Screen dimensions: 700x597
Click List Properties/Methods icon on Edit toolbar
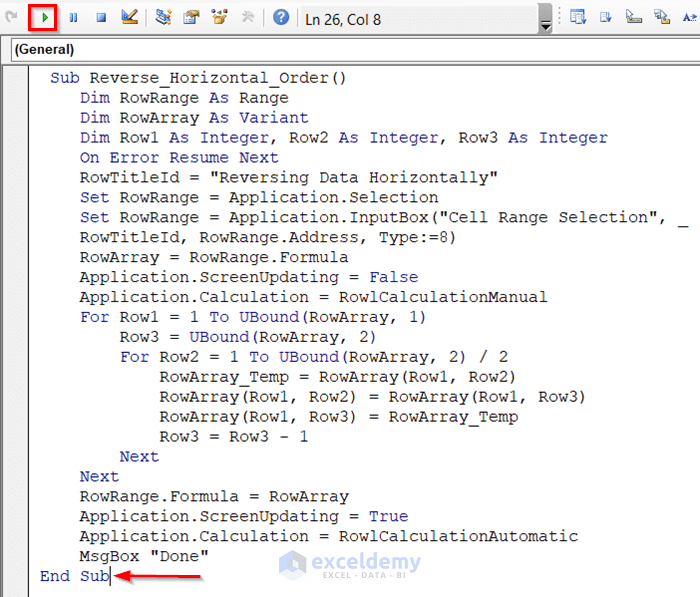click(x=578, y=17)
